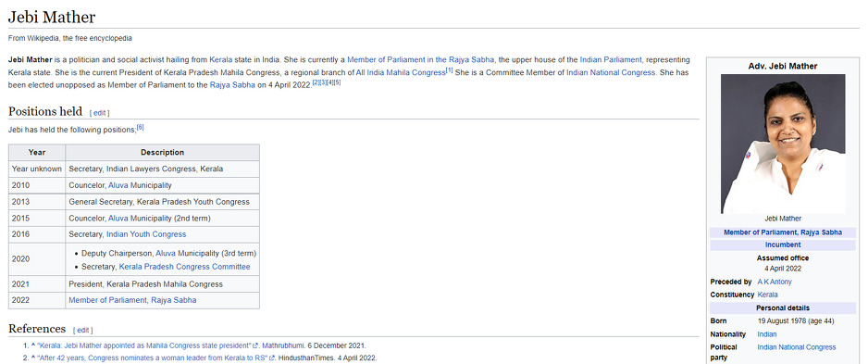Open Aluva link in 2015 row

tap(118, 219)
